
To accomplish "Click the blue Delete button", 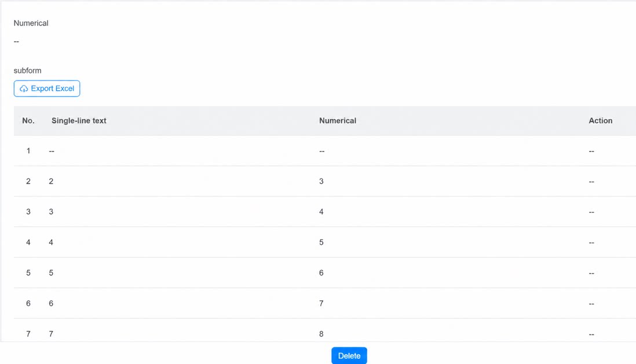I will click(x=349, y=355).
